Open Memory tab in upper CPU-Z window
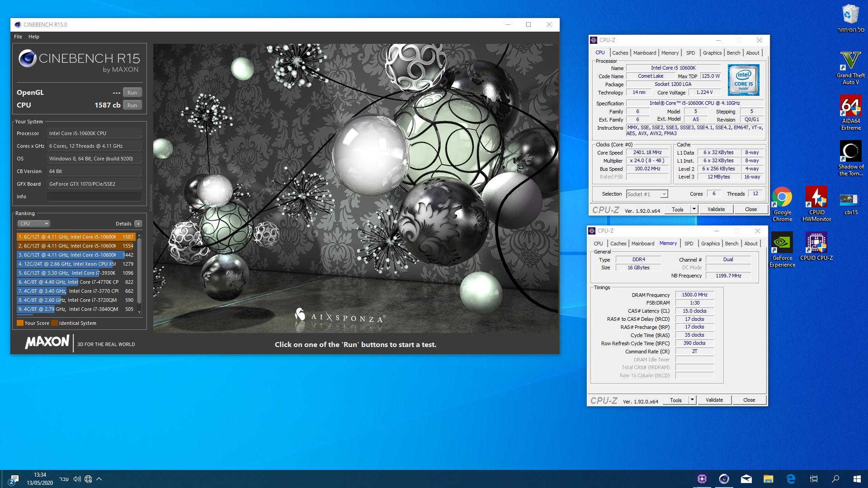This screenshot has height=488, width=868. [670, 53]
